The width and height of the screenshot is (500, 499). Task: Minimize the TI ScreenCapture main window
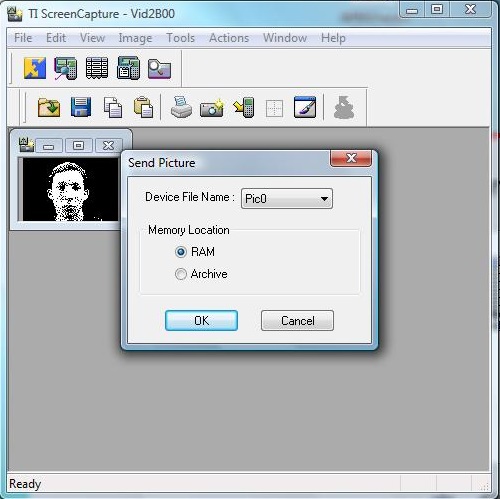[x=412, y=10]
